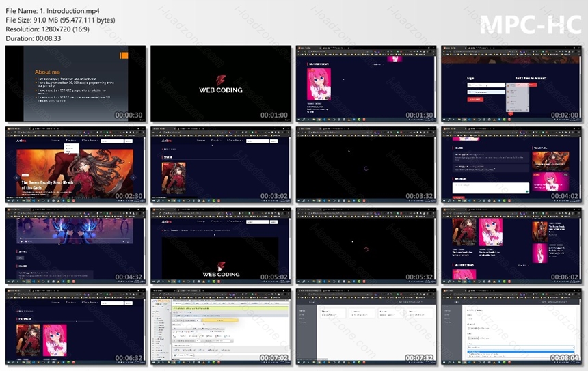This screenshot has height=371, width=588.
Task: Select the thumbnail stamped 00:02:00
Action: [x=511, y=83]
